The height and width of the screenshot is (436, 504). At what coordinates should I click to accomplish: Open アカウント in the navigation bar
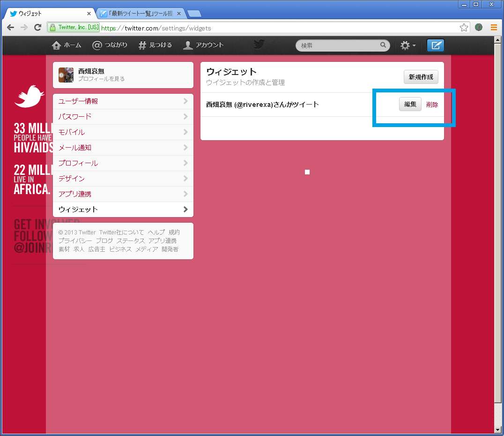coord(203,45)
